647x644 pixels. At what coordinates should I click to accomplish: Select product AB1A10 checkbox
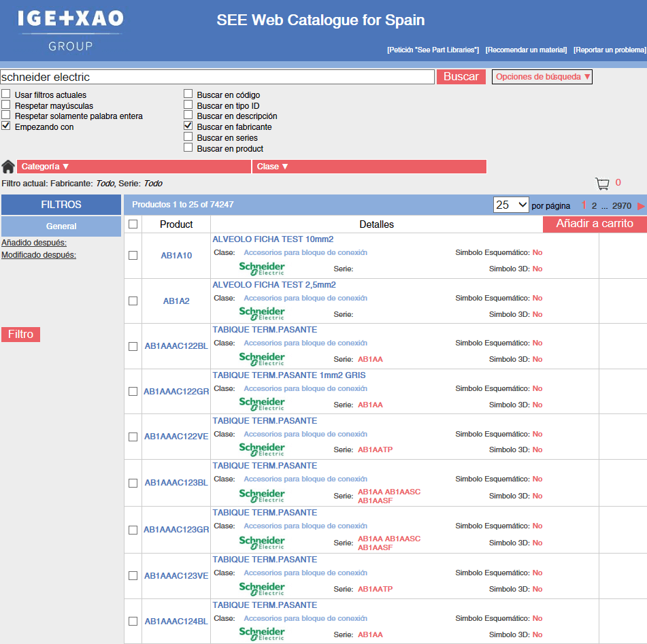pos(133,256)
